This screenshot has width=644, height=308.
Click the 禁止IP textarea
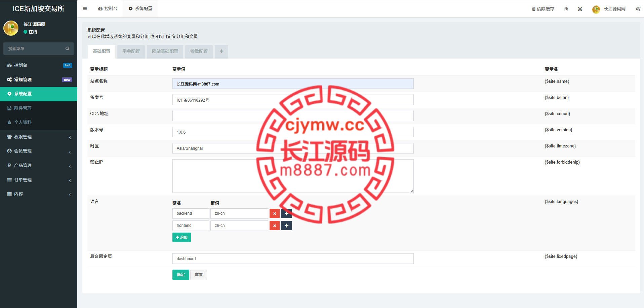point(293,176)
